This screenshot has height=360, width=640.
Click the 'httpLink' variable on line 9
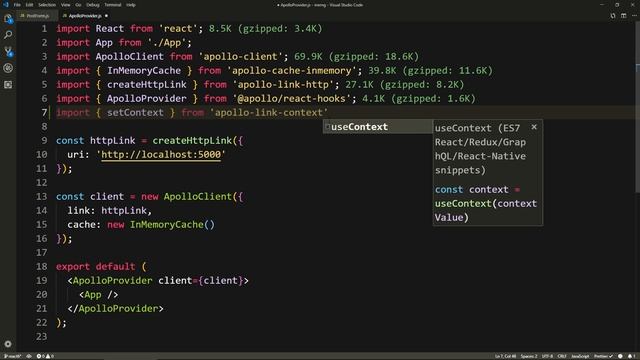click(x=112, y=140)
